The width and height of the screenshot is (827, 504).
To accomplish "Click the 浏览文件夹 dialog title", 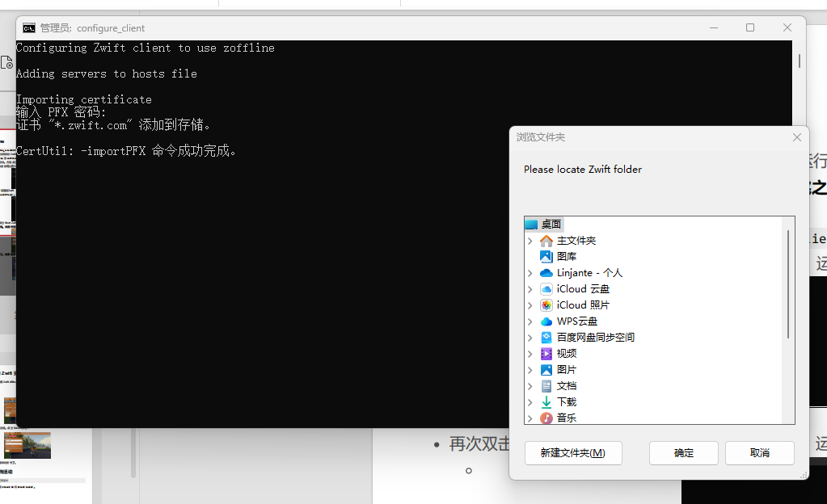I will 541,137.
